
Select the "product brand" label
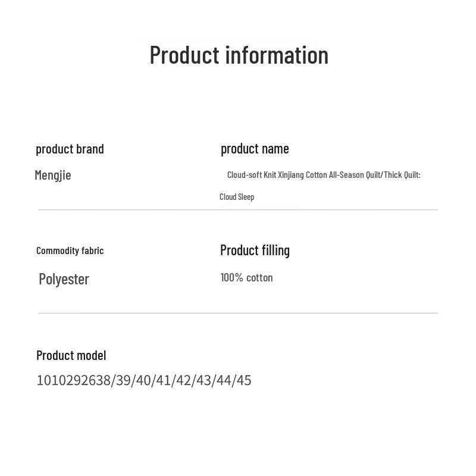[x=70, y=149]
